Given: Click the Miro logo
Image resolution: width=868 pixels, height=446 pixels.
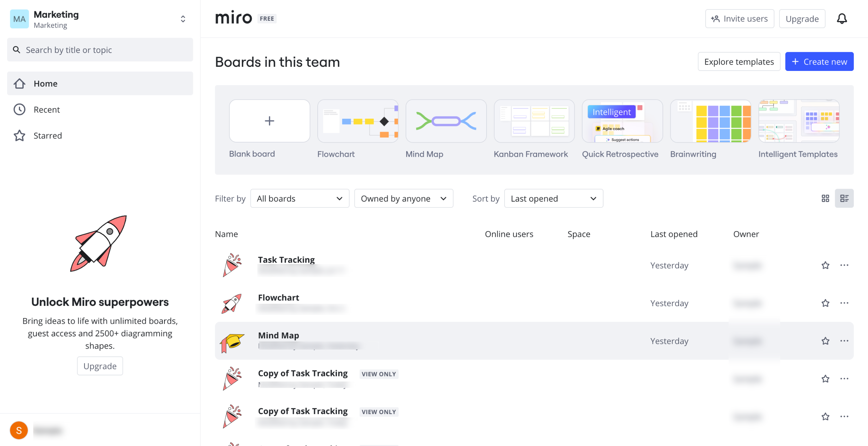Looking at the screenshot, I should (x=234, y=18).
